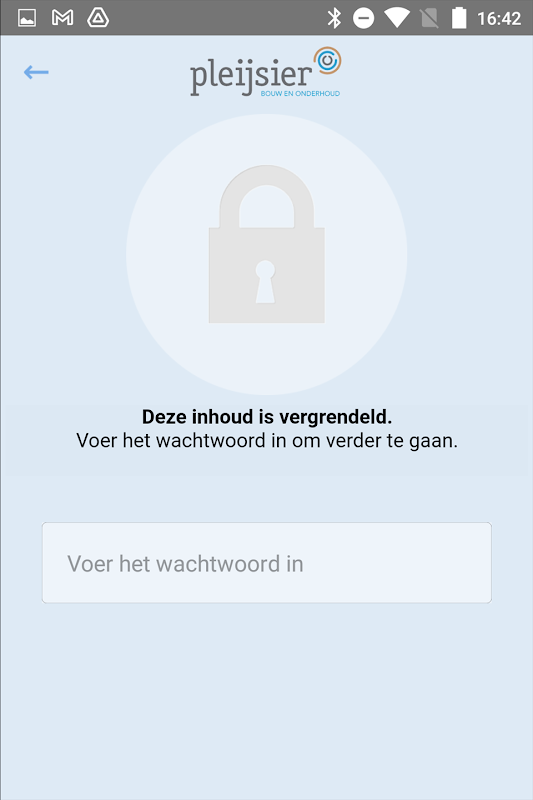Screen dimensions: 533x800
Task: Tap the 16:42 clock in status bar
Action: 499,19
